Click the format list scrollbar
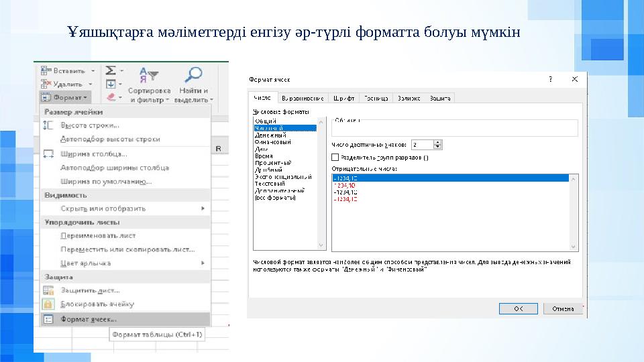 pyautogui.click(x=321, y=184)
